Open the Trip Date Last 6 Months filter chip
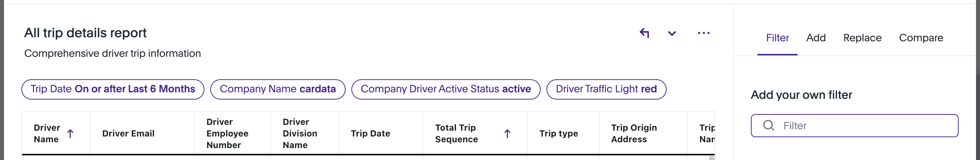The width and height of the screenshot is (980, 160). click(113, 89)
